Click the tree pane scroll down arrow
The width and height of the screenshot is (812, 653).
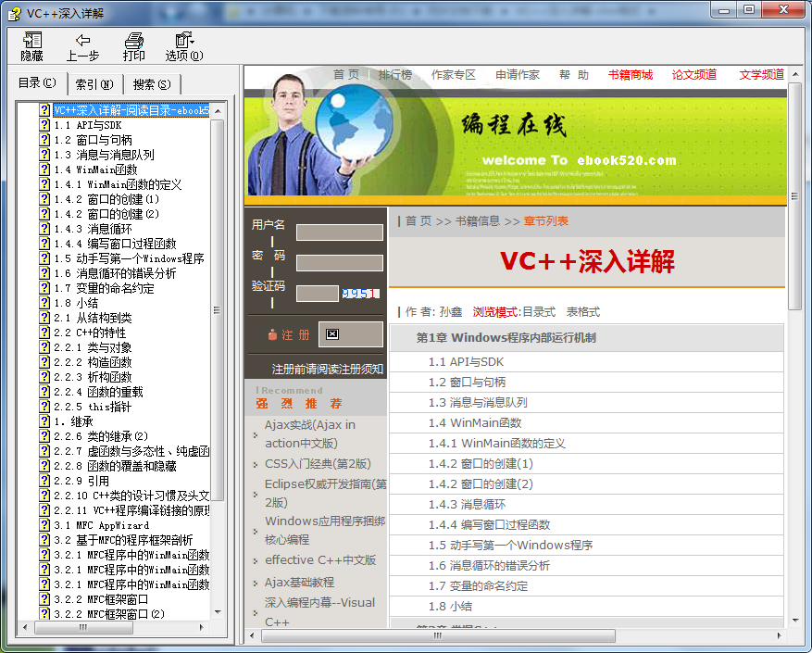(x=219, y=612)
